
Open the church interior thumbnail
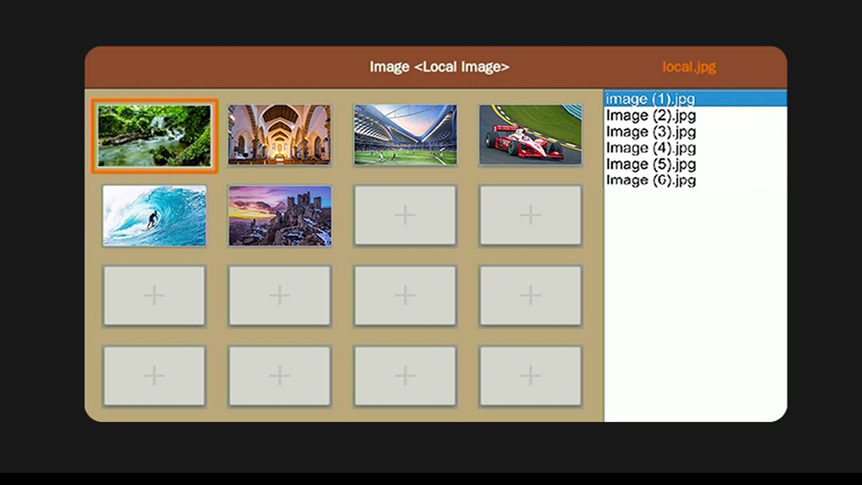(x=280, y=135)
